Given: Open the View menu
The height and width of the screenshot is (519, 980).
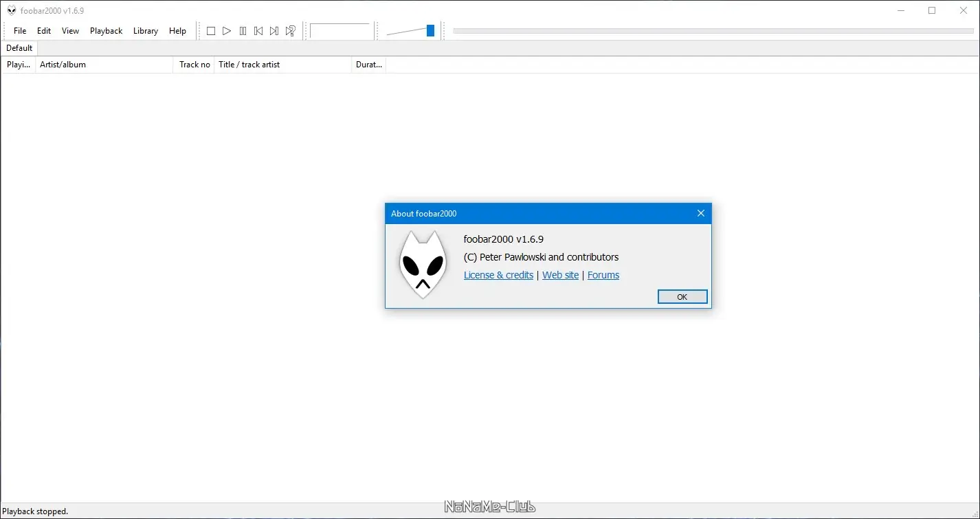Looking at the screenshot, I should 70,31.
